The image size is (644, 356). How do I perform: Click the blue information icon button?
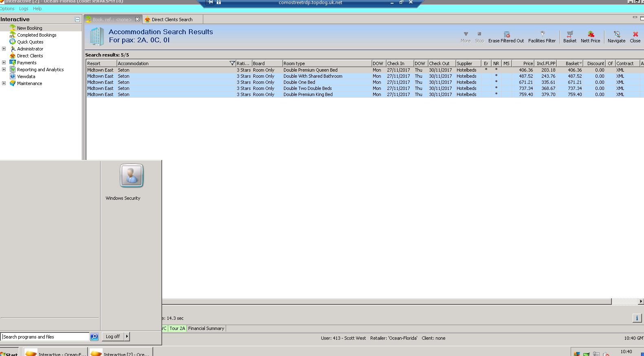click(637, 318)
